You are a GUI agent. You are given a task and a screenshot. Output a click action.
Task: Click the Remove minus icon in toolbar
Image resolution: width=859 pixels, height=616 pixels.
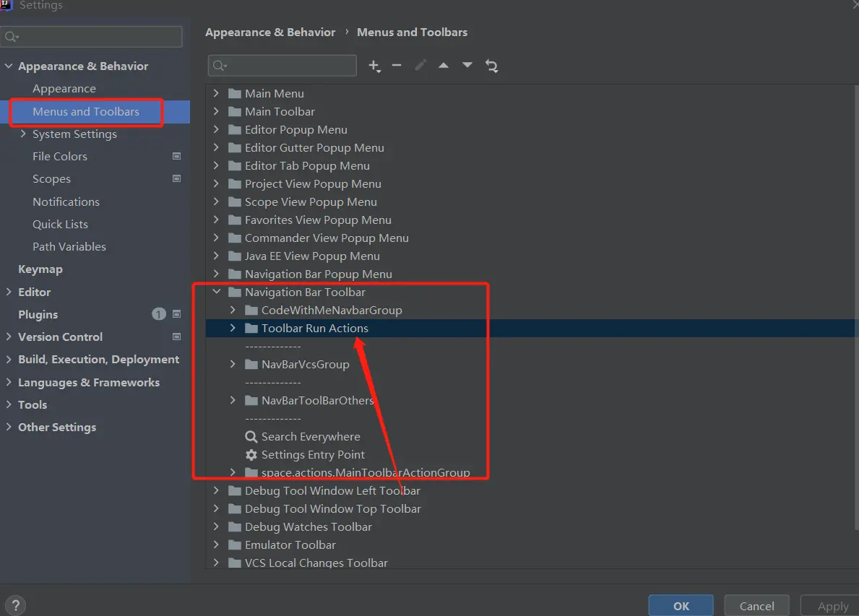coord(397,66)
